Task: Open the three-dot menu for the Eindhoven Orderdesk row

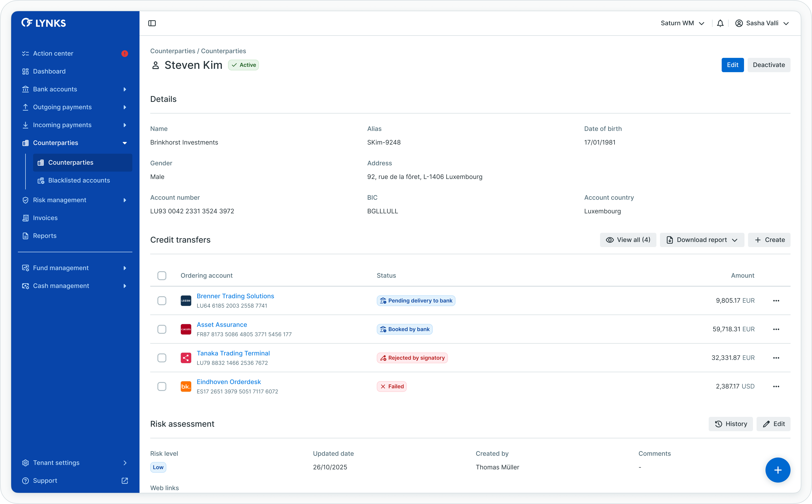Action: (776, 387)
